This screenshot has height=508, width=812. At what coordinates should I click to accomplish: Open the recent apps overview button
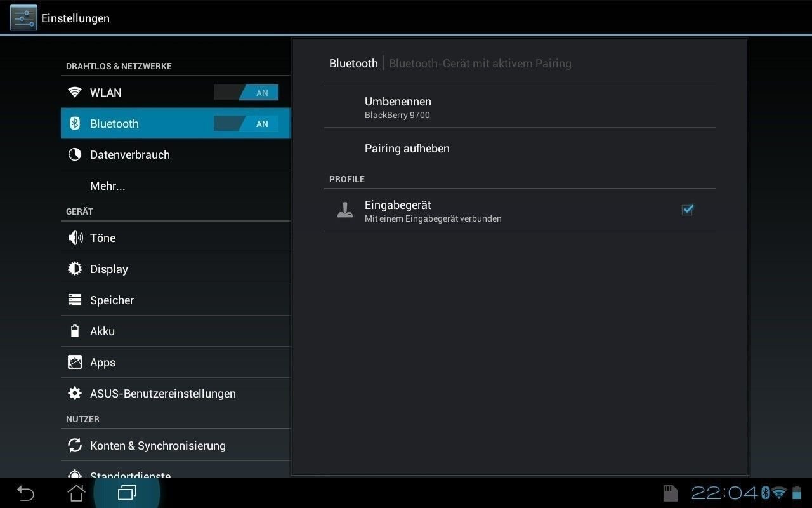click(127, 493)
